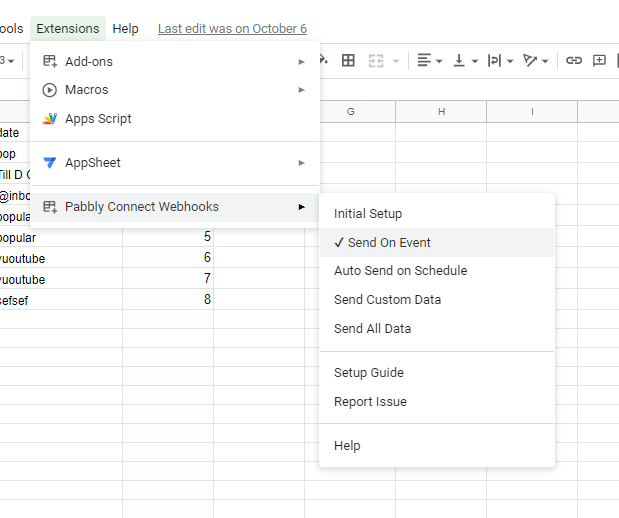Open the Setup Guide
This screenshot has width=619, height=518.
(437, 373)
